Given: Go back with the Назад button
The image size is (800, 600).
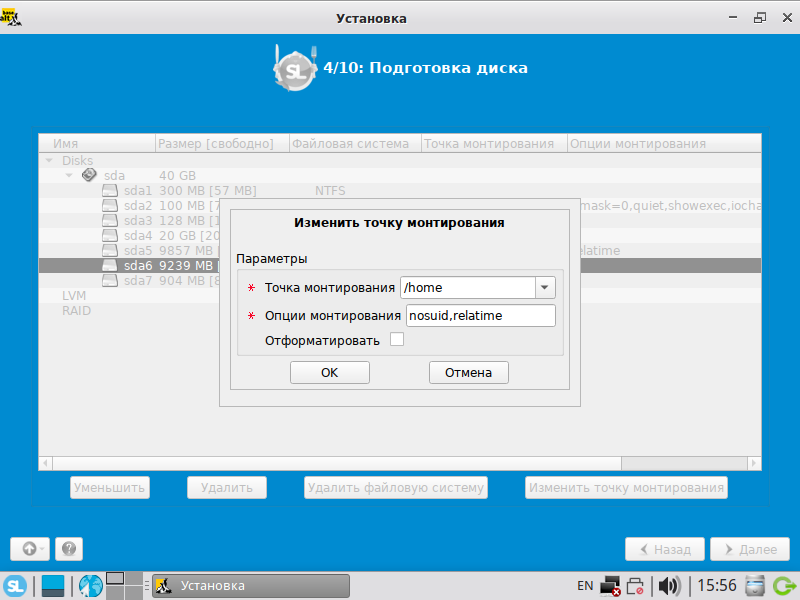Looking at the screenshot, I should click(665, 549).
